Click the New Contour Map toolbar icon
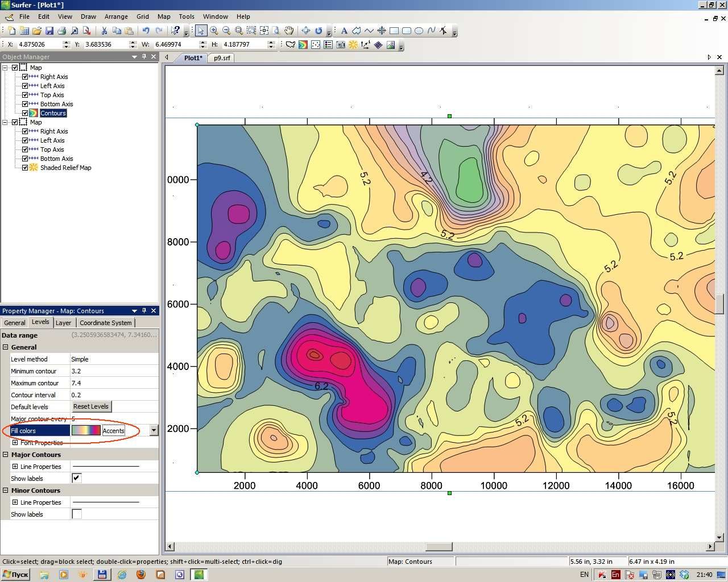 pyautogui.click(x=303, y=44)
